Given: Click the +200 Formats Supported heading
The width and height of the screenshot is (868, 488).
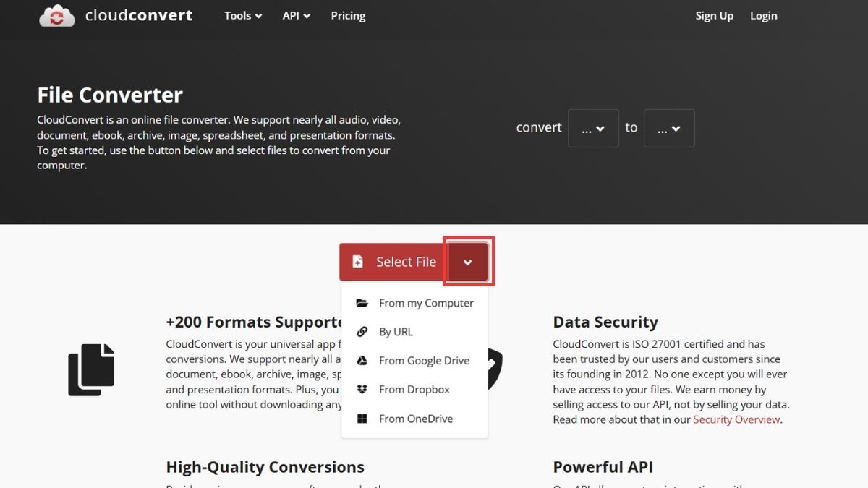Looking at the screenshot, I should (254, 322).
